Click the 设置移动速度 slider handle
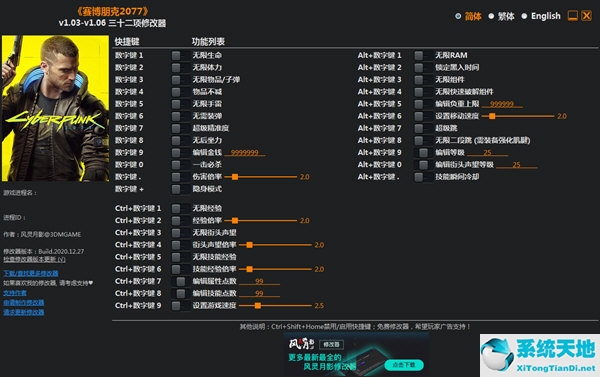Viewport: 600px width, 377px height. (492, 116)
